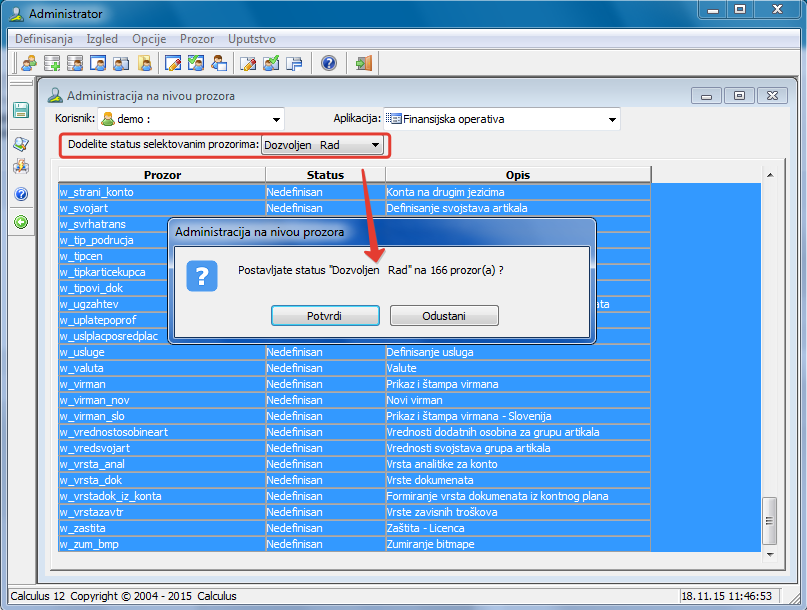Click the window with pencil toolbar icon
Screen dimensions: 807x610
pyautogui.click(x=173, y=63)
